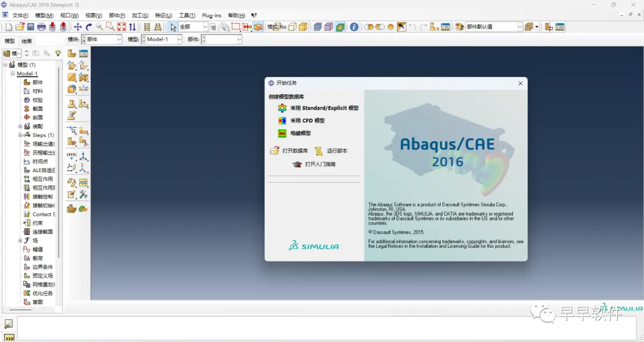The width and height of the screenshot is (644, 342).
Task: Select the Magnify view tool
Action: pos(100,27)
